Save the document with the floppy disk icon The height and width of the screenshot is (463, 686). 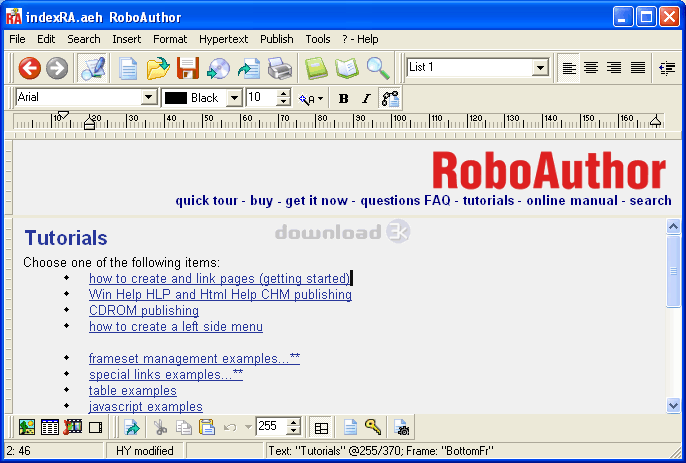click(x=188, y=68)
